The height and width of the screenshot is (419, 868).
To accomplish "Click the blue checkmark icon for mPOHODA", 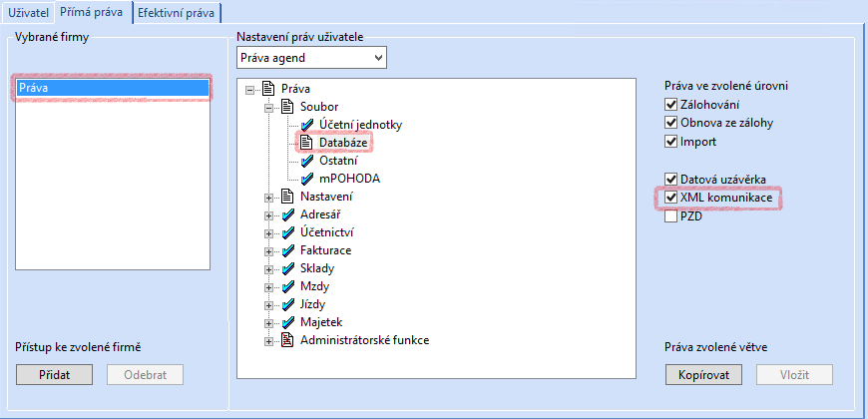I will click(307, 179).
